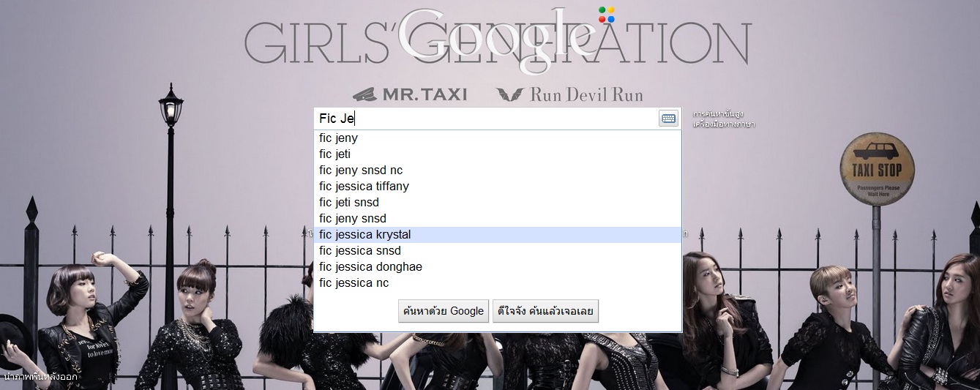Open the on-screen keyboard icon

(x=668, y=119)
